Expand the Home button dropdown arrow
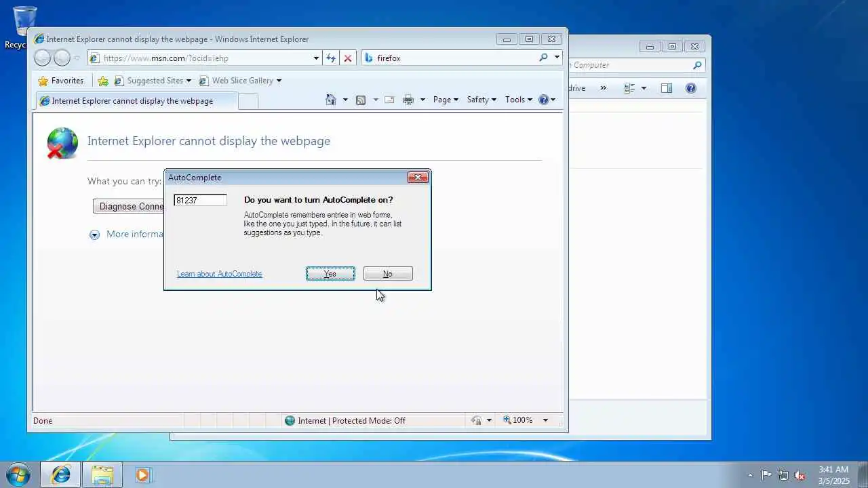868x488 pixels. [345, 100]
